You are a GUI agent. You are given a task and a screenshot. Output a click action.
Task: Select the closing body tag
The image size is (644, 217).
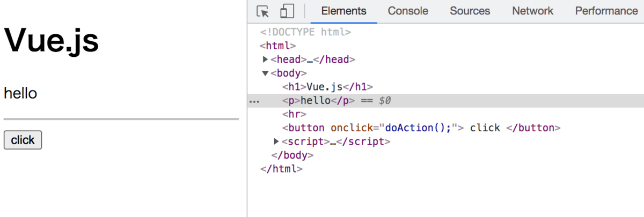coord(292,155)
